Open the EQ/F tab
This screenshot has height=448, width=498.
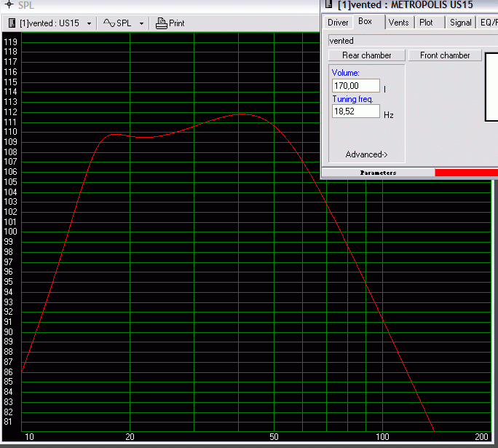[488, 23]
